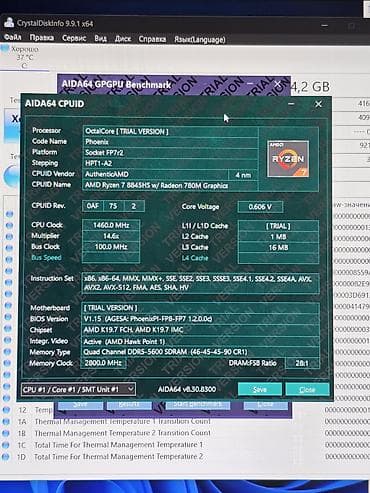
Task: Click the L2 Cache 1 MB value
Action: (278, 237)
